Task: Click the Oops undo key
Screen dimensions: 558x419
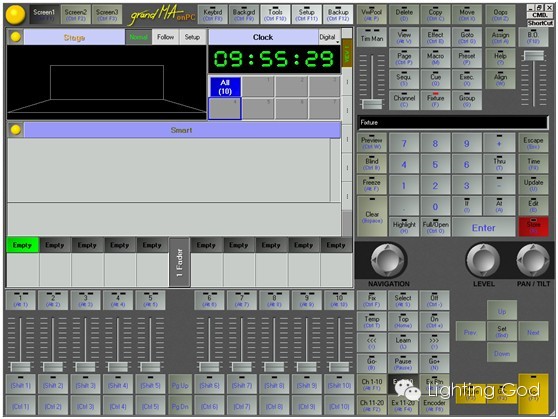Action: (500, 15)
